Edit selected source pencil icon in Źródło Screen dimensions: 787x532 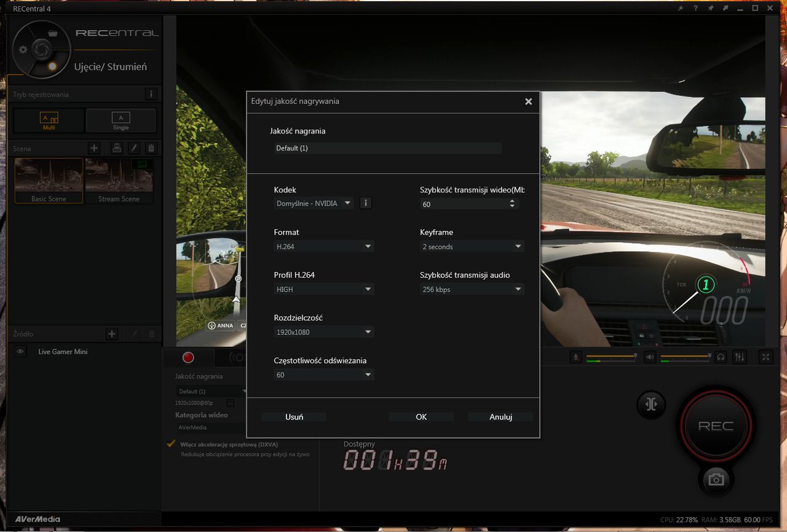(x=134, y=334)
